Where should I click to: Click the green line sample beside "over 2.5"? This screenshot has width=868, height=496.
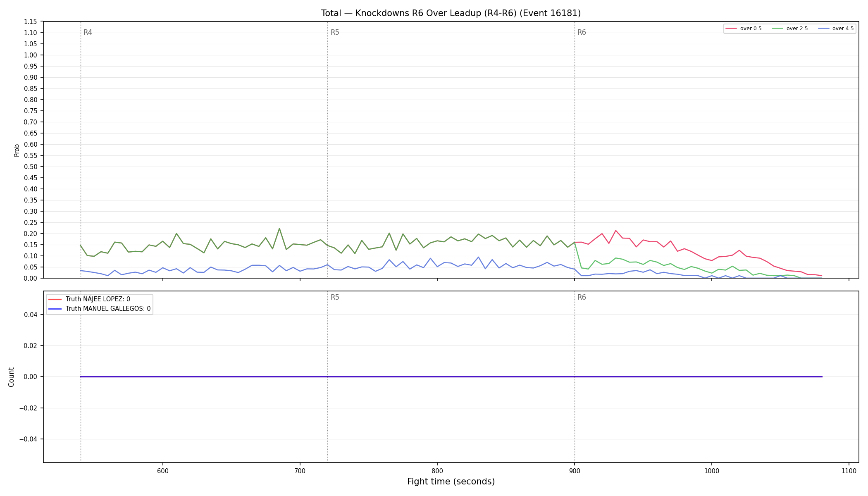click(778, 29)
